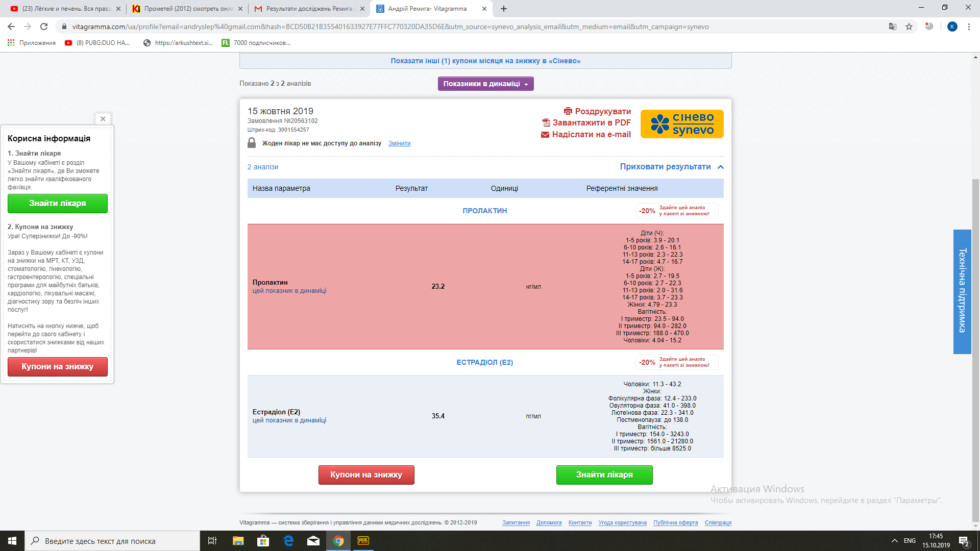
Task: Open Microsoft Store from the taskbar
Action: [263, 541]
